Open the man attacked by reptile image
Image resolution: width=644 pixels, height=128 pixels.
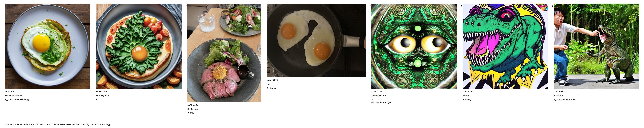point(596,46)
